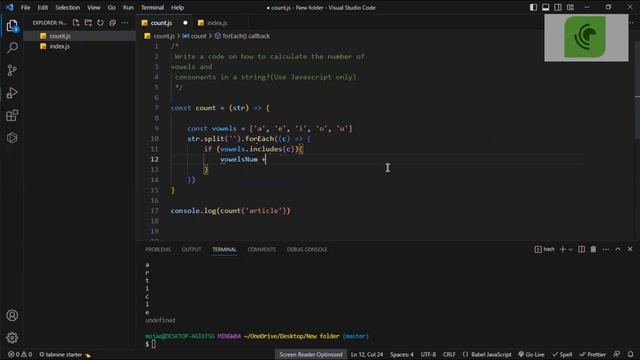Viewport: 640px width, 360px height.
Task: Click the count symbol breadcrumb
Action: click(x=195, y=36)
